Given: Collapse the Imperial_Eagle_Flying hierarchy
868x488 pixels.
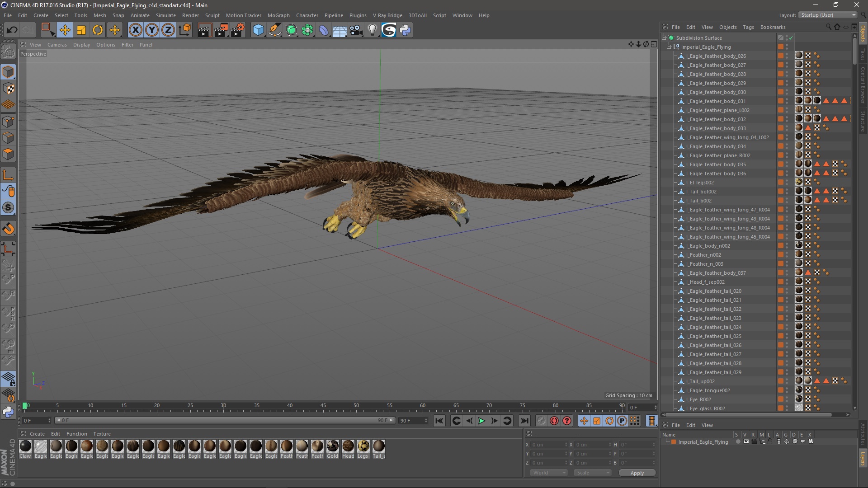Looking at the screenshot, I should click(669, 47).
